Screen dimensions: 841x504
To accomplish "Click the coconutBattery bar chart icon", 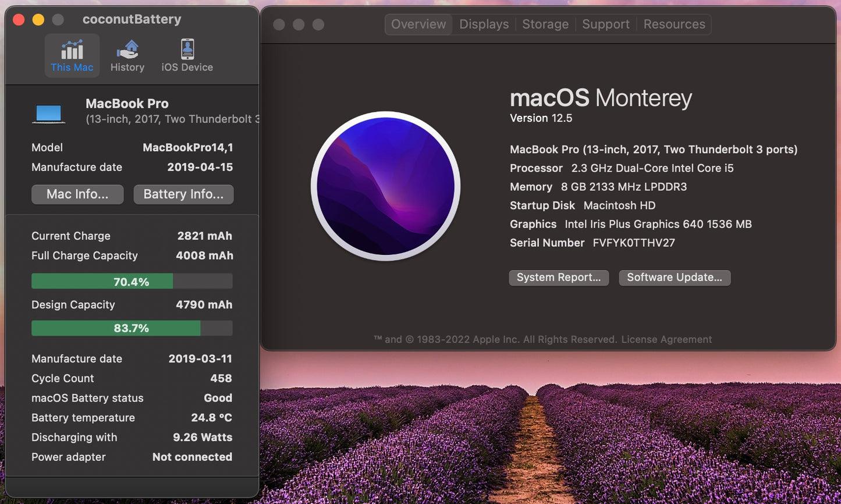I will pyautogui.click(x=72, y=49).
